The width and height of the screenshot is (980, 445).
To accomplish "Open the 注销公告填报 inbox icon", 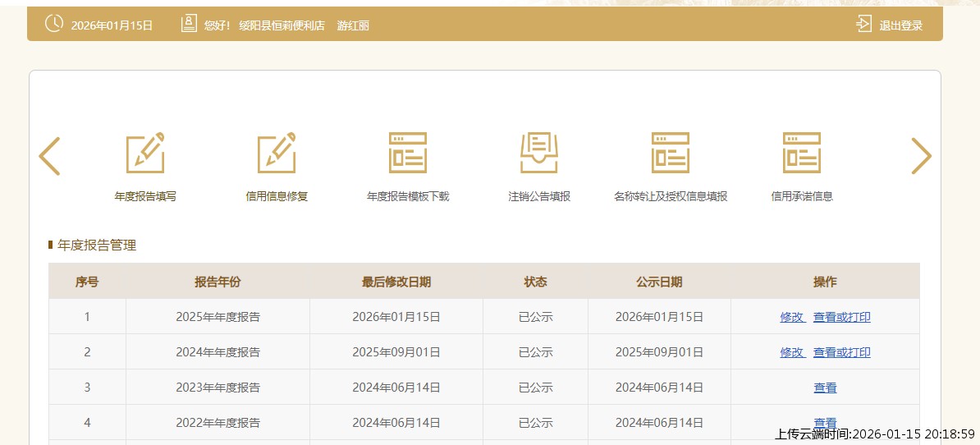I will (x=539, y=154).
